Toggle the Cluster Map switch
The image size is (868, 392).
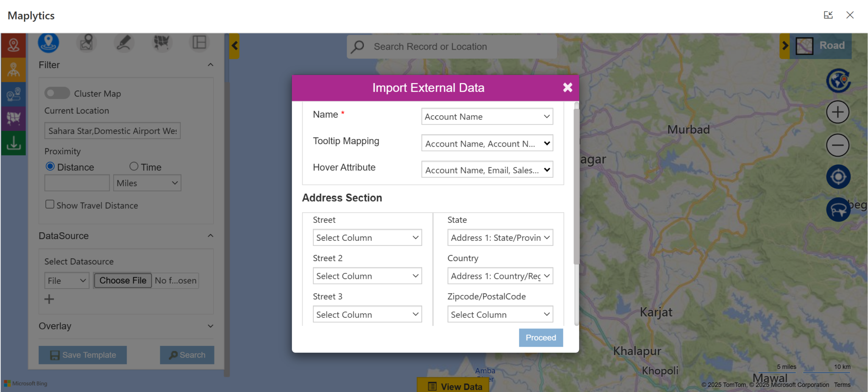(x=57, y=93)
